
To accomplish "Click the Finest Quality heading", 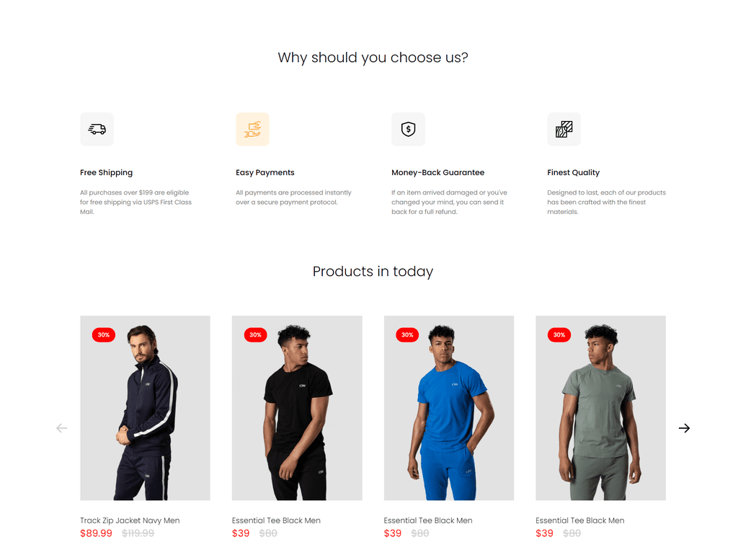I will [573, 173].
